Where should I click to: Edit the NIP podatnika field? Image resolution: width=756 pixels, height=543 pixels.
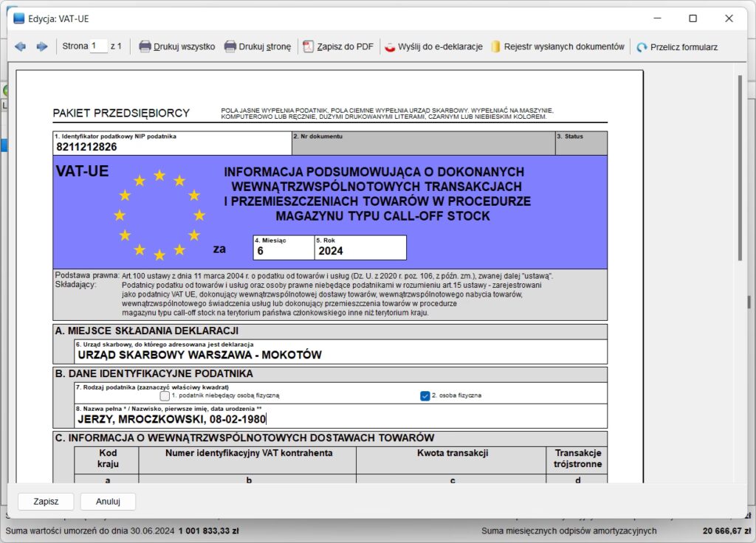[171, 147]
